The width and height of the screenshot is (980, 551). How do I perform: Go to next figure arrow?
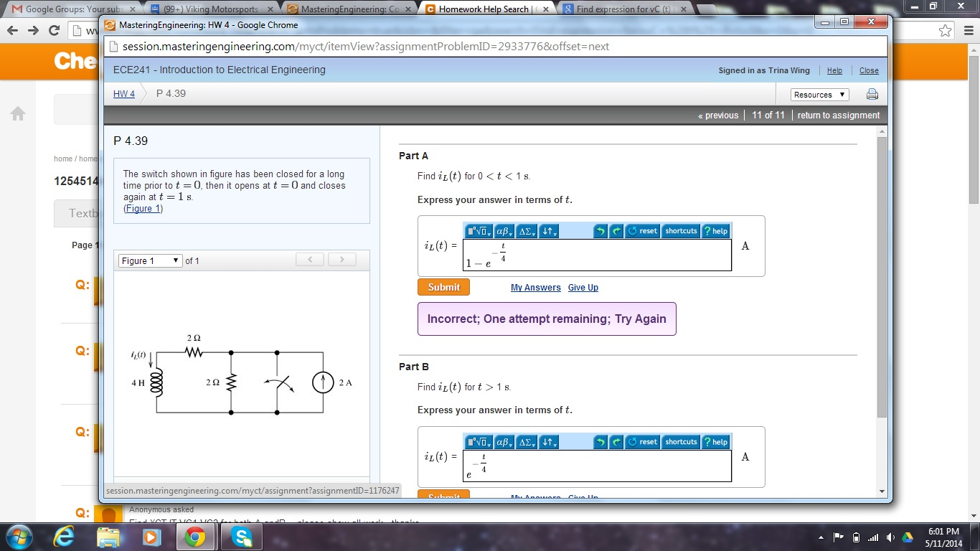coord(342,260)
